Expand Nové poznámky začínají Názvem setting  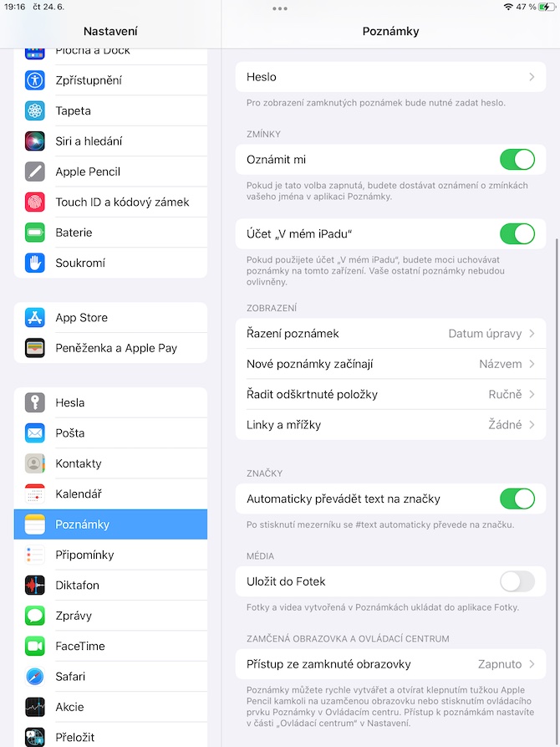(390, 364)
